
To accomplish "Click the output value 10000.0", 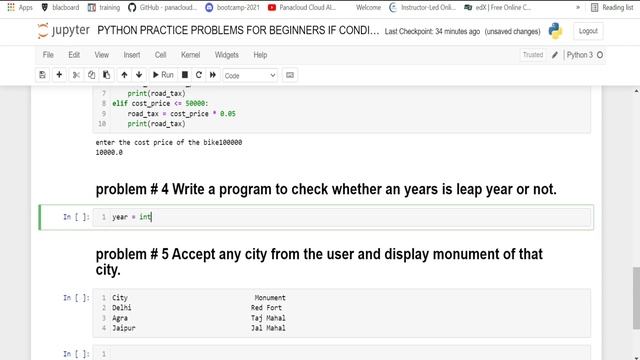I will [109, 153].
